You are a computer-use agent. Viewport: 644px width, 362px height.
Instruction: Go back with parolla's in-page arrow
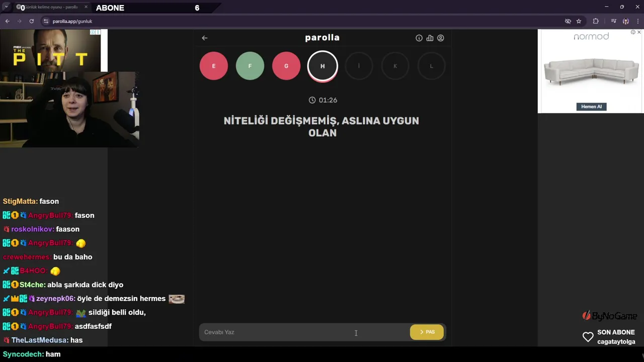204,38
